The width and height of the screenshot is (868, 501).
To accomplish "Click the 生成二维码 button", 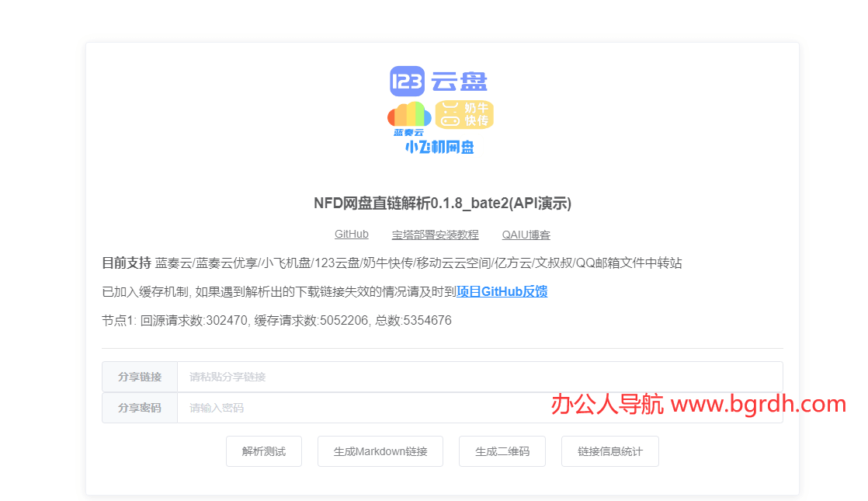I will [502, 451].
